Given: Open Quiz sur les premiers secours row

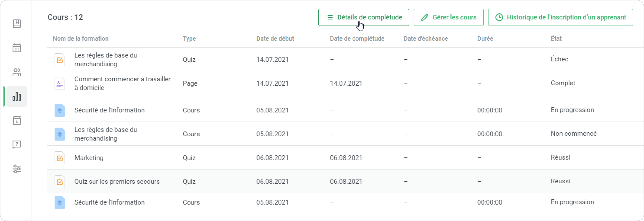Looking at the screenshot, I should [x=117, y=182].
